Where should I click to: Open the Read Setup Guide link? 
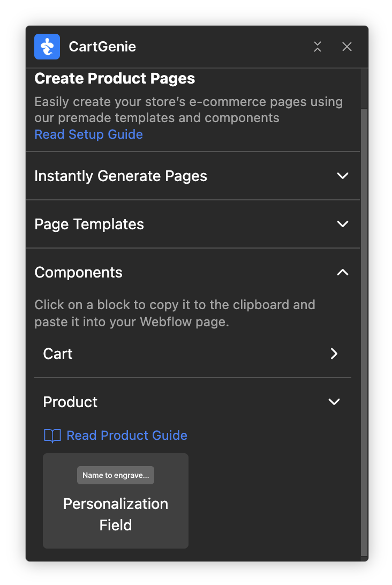pos(88,134)
